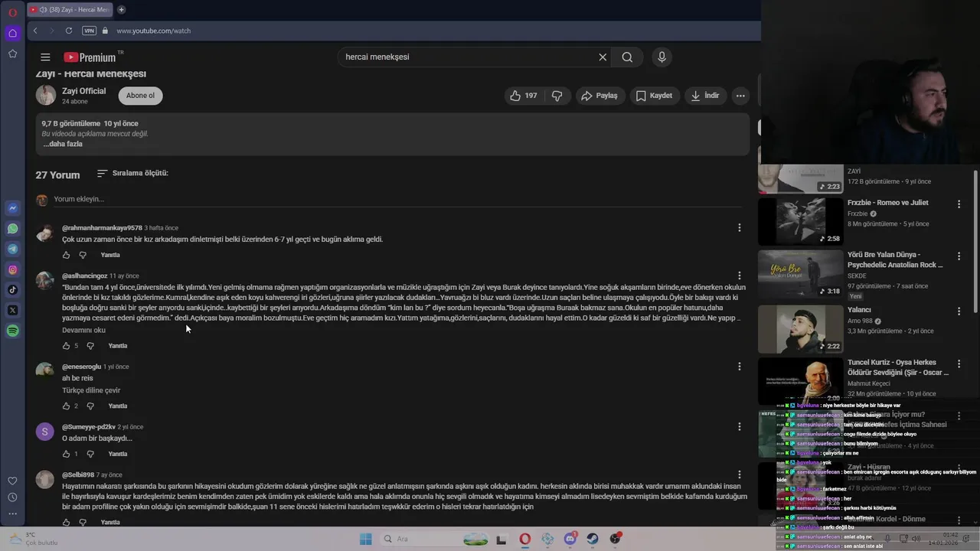Open Yörü Bre Yalan Dünya video title
Screen dimensions: 980x551
click(x=895, y=259)
